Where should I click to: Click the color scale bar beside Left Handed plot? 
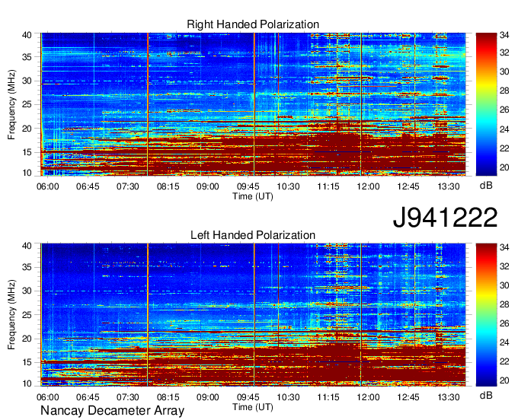coord(486,315)
